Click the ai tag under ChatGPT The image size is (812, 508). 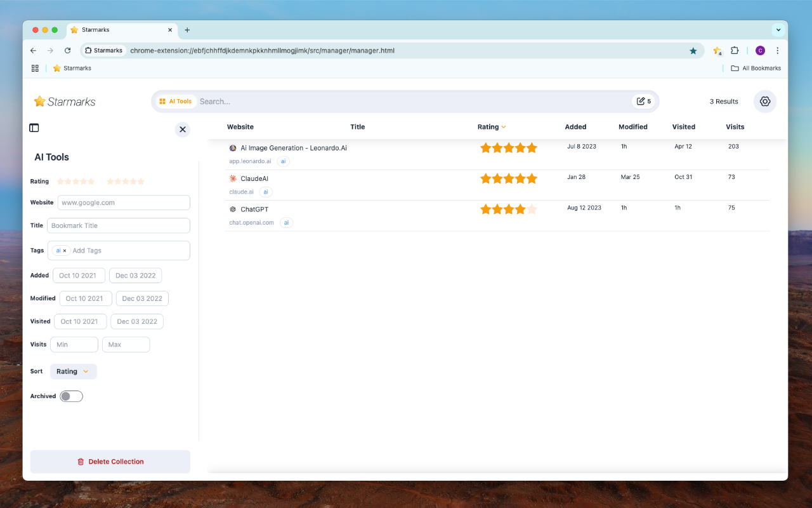point(287,223)
